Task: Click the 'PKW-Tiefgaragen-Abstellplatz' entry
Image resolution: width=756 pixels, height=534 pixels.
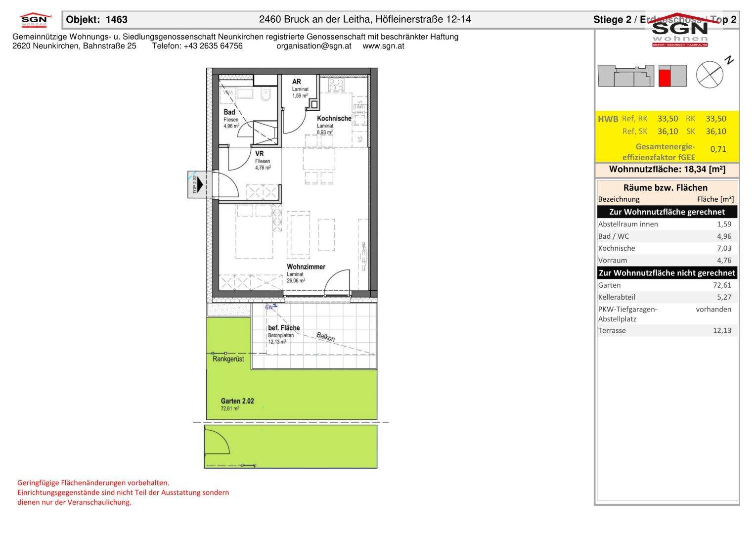Action: click(x=628, y=314)
